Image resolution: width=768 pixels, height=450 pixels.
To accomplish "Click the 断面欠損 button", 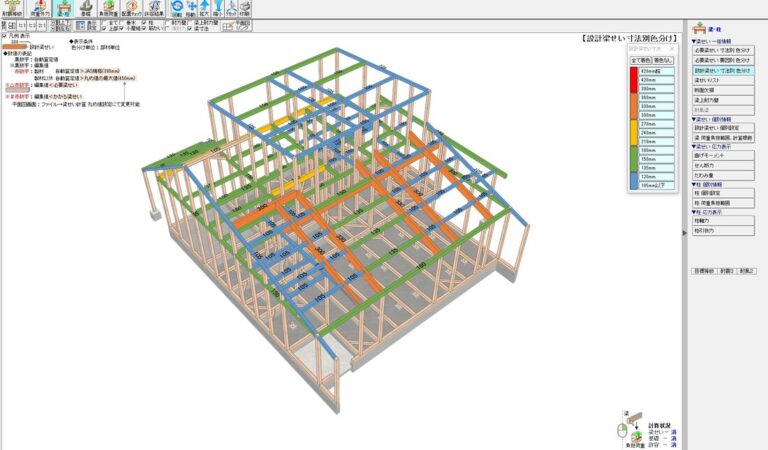I will coord(723,90).
